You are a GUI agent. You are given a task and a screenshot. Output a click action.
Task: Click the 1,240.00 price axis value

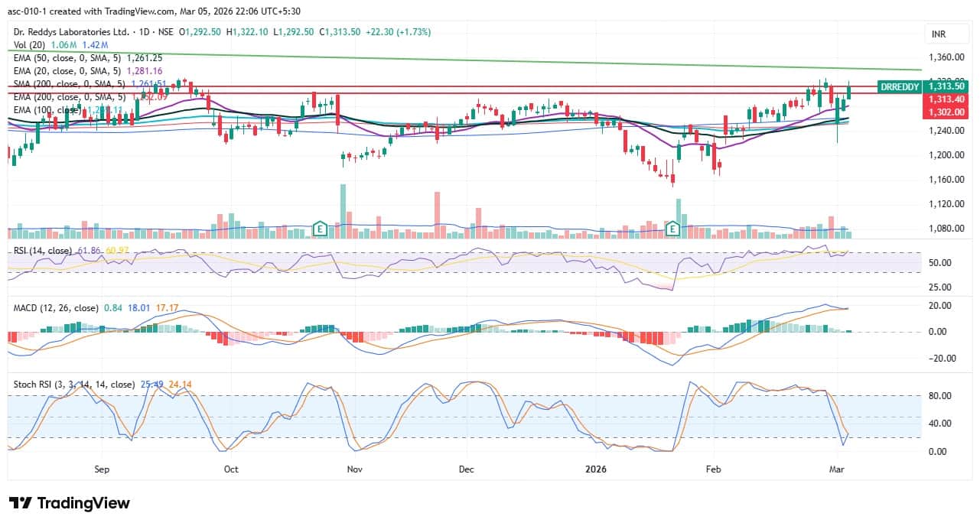coord(946,131)
